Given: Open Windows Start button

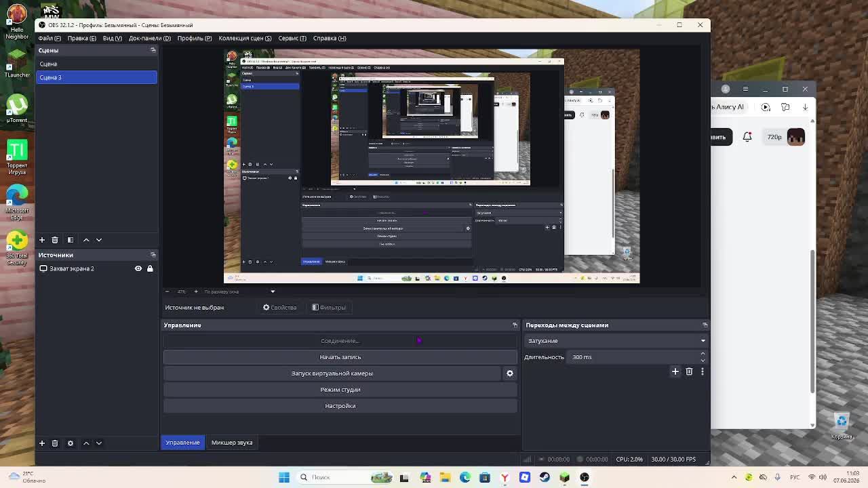Looking at the screenshot, I should click(284, 477).
